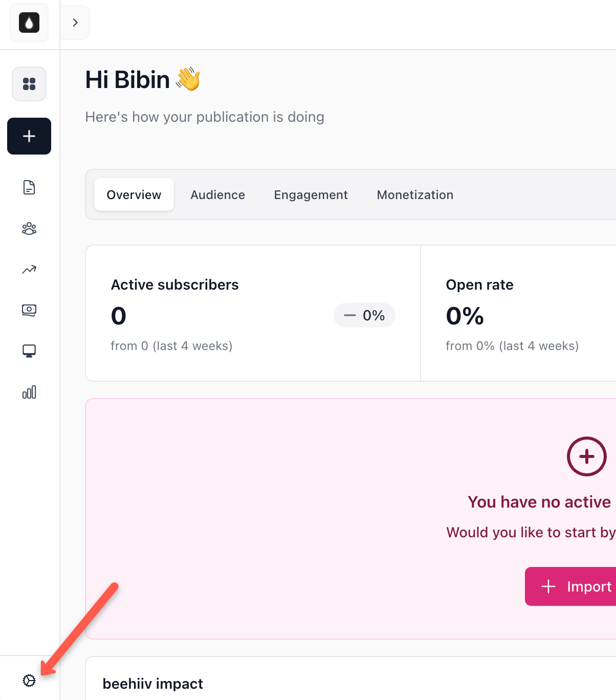616x700 pixels.
Task: Open the Monetize cash icon
Action: pyautogui.click(x=29, y=310)
